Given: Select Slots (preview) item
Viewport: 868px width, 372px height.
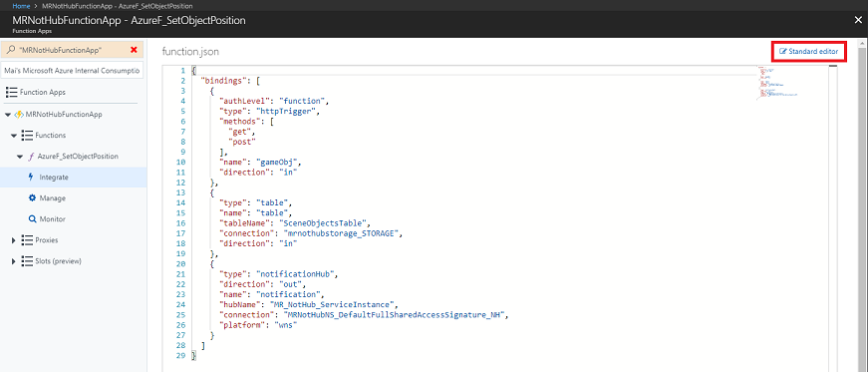Looking at the screenshot, I should pos(58,260).
